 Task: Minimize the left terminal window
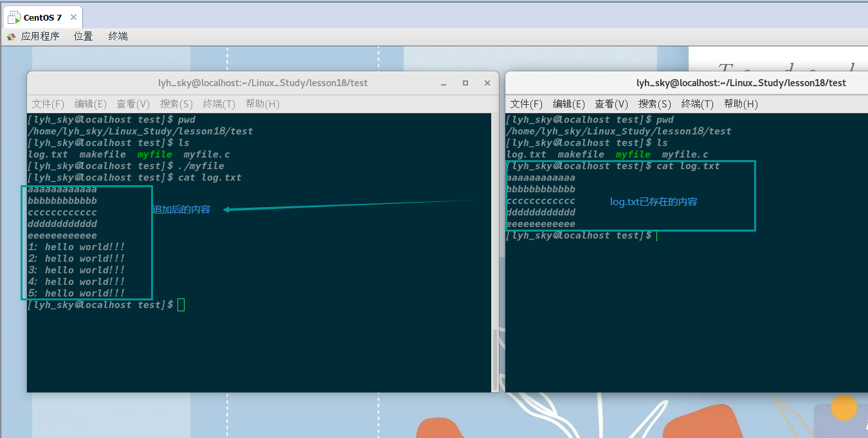[444, 83]
